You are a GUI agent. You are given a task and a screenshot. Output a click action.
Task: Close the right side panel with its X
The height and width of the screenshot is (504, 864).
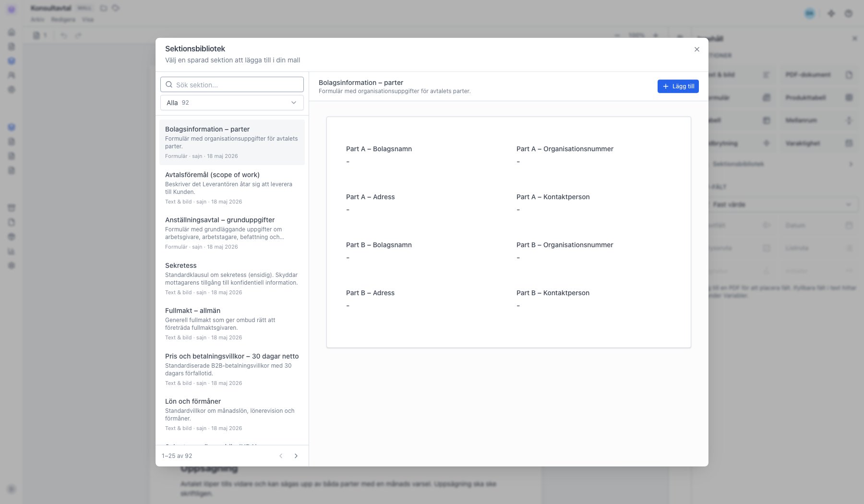854,38
